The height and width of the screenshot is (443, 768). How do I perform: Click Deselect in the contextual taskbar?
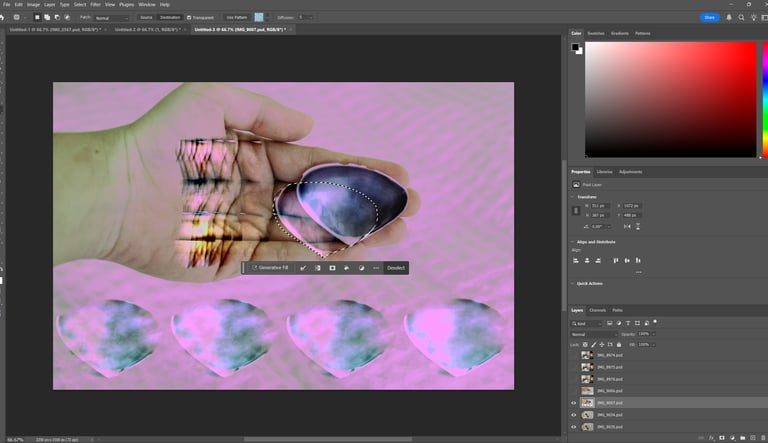click(x=396, y=268)
